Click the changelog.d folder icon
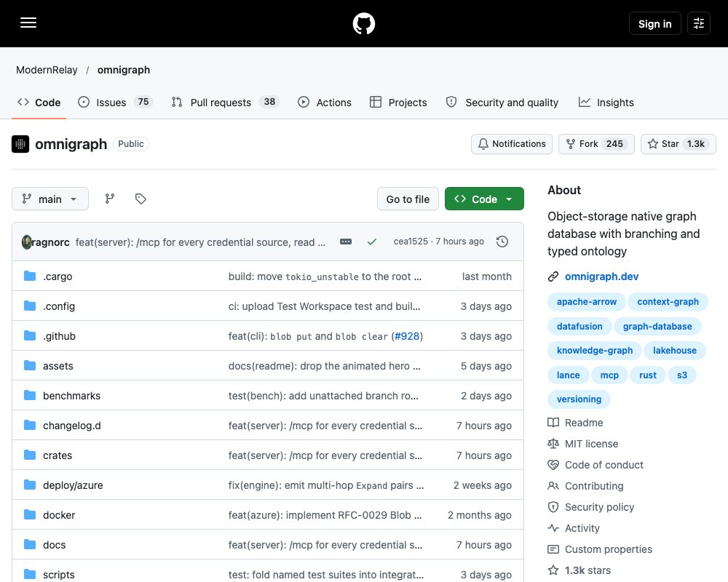 tap(30, 425)
